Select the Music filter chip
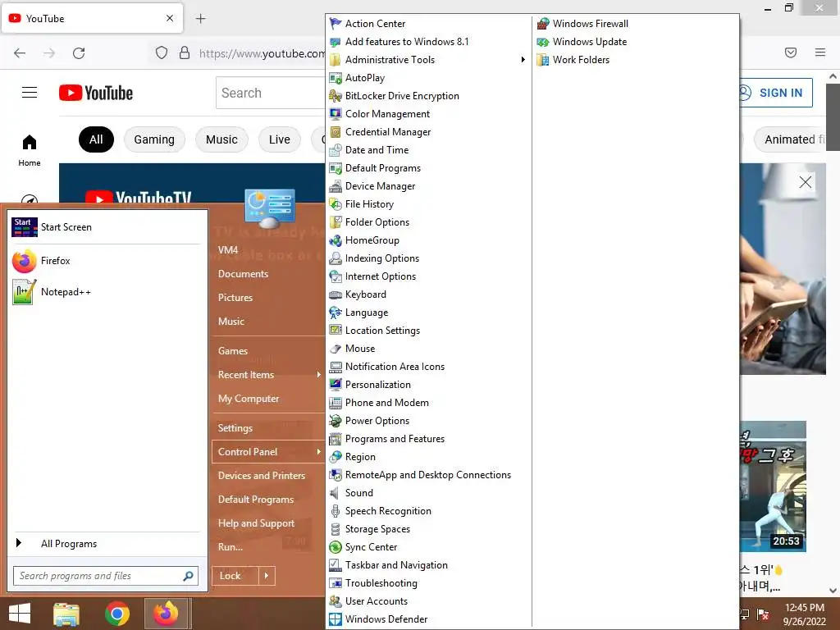 click(221, 139)
